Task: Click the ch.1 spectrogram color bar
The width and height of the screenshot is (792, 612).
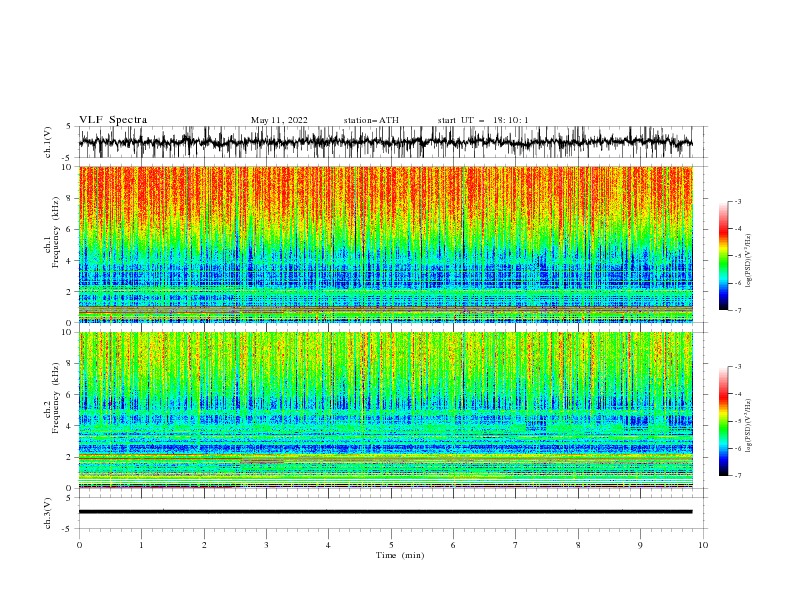Action: click(x=724, y=256)
